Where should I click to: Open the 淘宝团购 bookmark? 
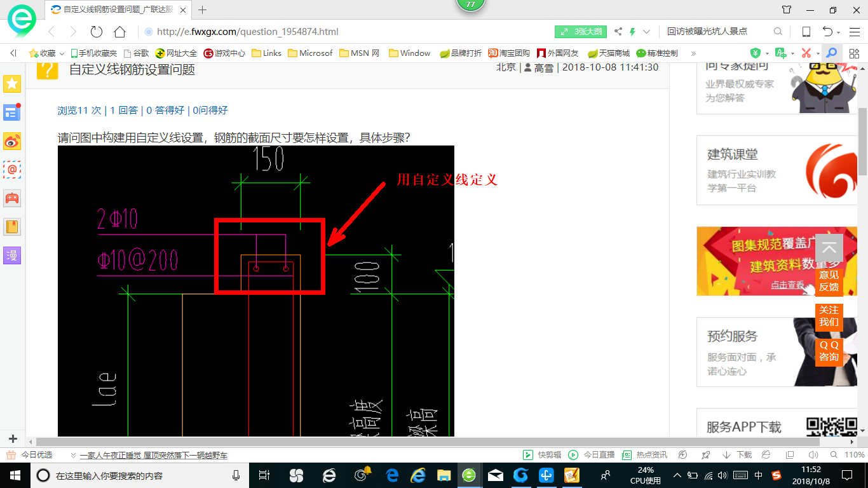[x=509, y=53]
